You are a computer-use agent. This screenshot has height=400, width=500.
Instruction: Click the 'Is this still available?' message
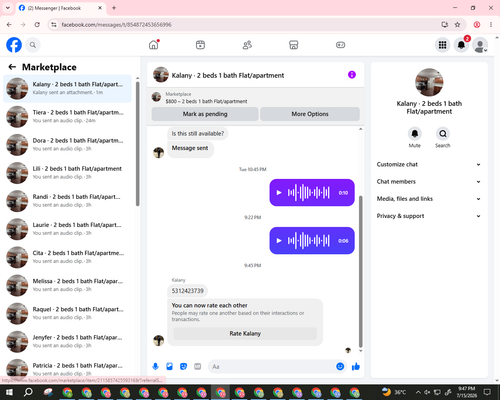tap(198, 134)
